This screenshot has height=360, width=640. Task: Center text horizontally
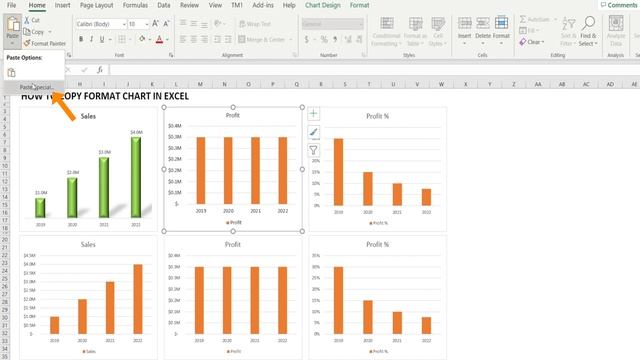pos(194,39)
